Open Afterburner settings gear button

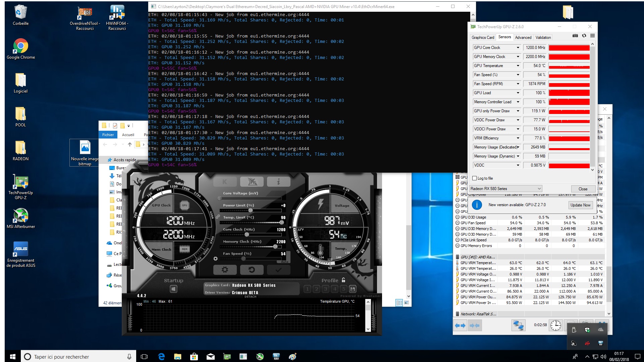tap(225, 270)
